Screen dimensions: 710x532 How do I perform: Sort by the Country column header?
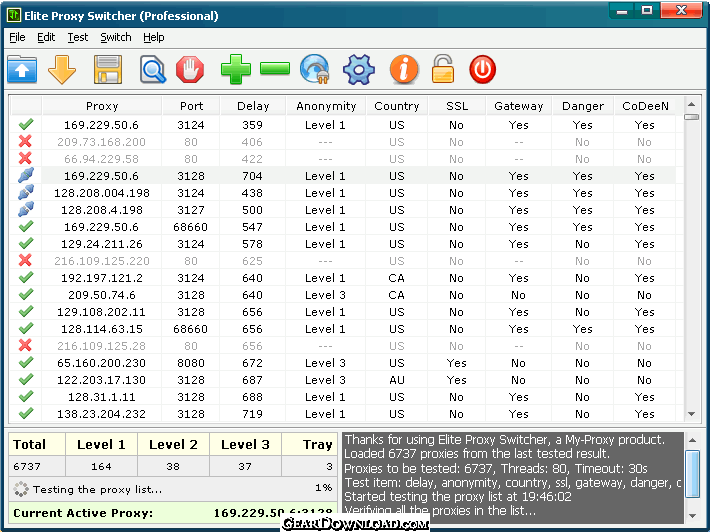(x=397, y=106)
